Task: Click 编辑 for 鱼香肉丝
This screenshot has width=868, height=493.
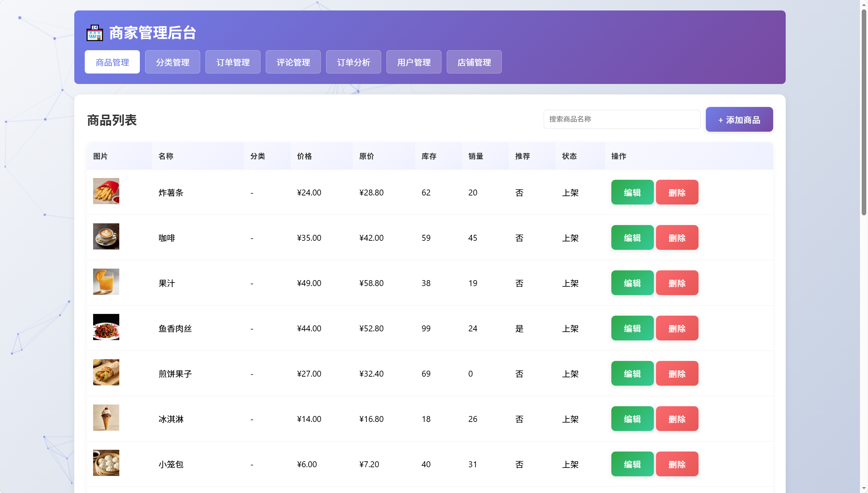Action: point(632,328)
